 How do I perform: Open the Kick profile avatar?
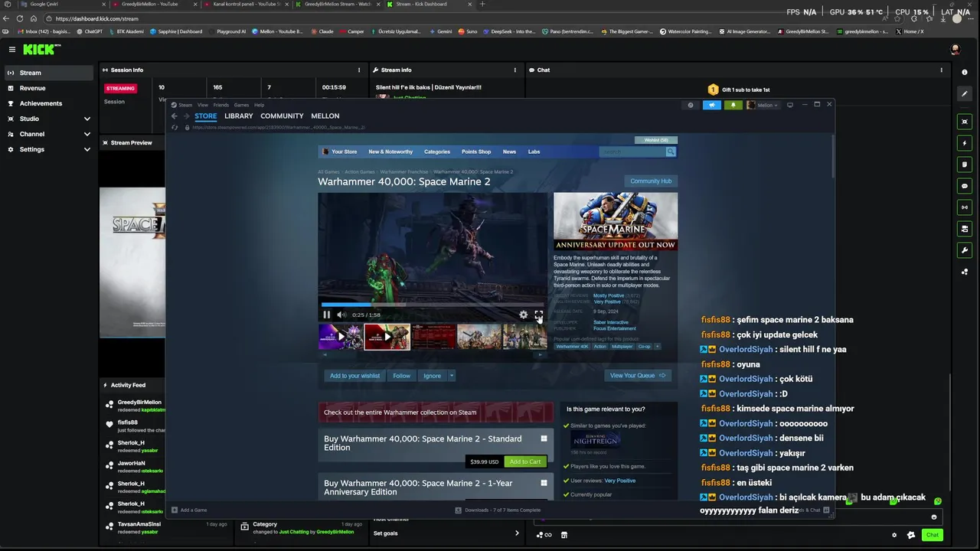955,49
